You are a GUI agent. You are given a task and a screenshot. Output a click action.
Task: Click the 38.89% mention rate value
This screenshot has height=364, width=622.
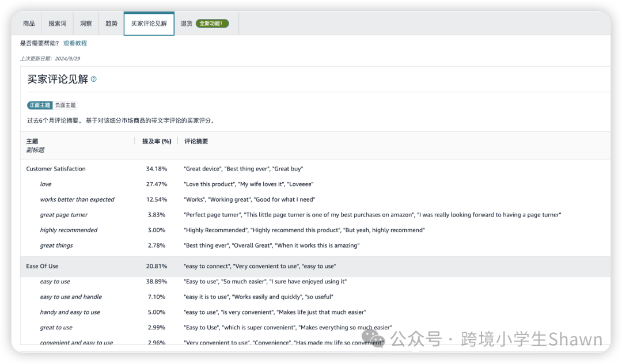point(157,282)
